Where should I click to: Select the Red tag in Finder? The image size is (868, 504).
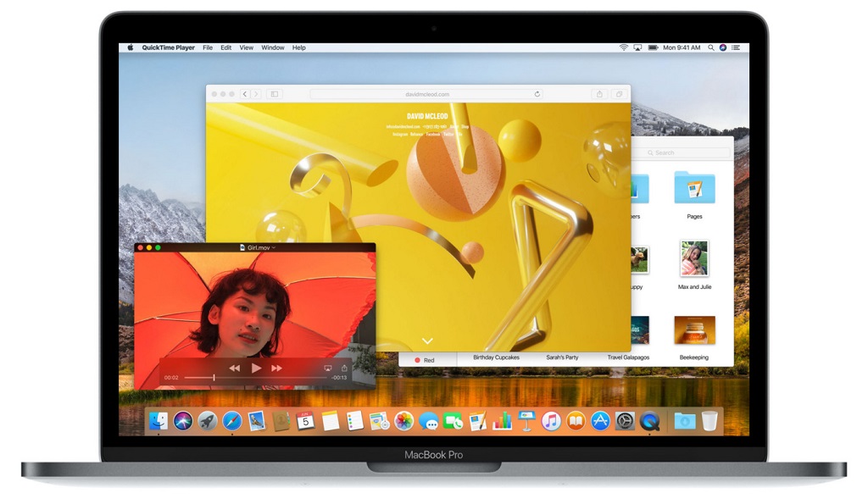[425, 360]
